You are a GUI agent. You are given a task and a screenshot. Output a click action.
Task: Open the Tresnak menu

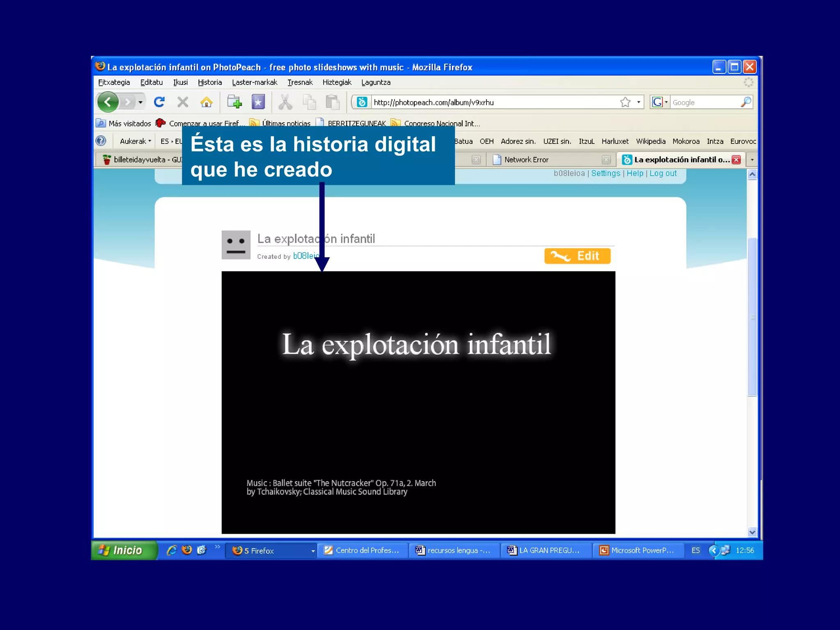300,82
